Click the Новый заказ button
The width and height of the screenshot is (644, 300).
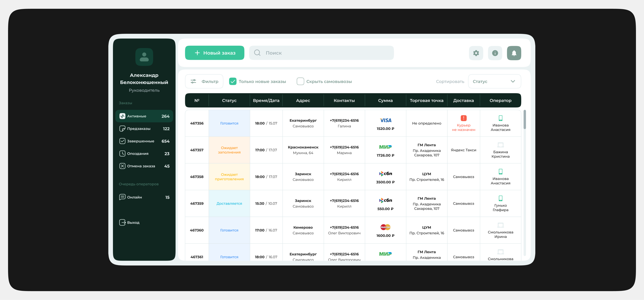point(214,53)
